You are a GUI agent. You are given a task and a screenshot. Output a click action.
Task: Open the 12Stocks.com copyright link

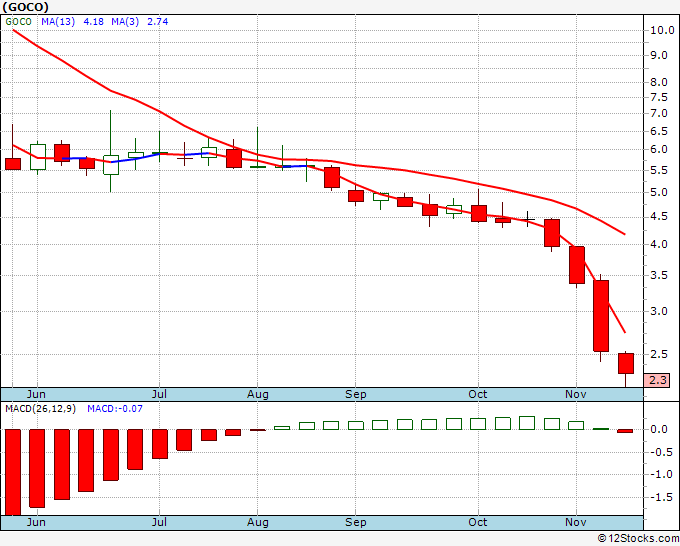638,539
